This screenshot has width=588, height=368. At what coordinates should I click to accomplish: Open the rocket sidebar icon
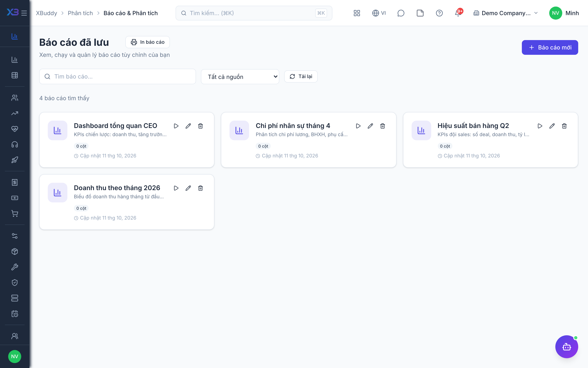(x=14, y=160)
